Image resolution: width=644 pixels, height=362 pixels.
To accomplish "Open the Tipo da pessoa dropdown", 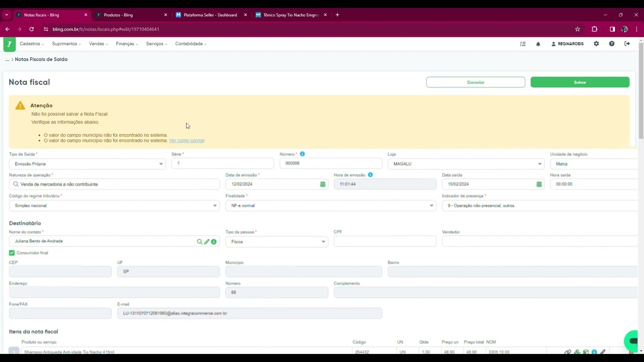I will pyautogui.click(x=277, y=242).
